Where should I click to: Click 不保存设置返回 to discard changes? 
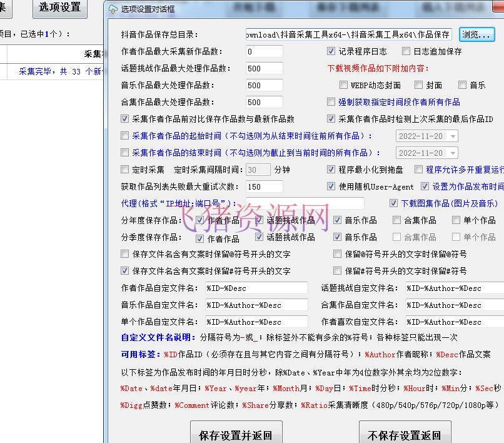click(404, 433)
